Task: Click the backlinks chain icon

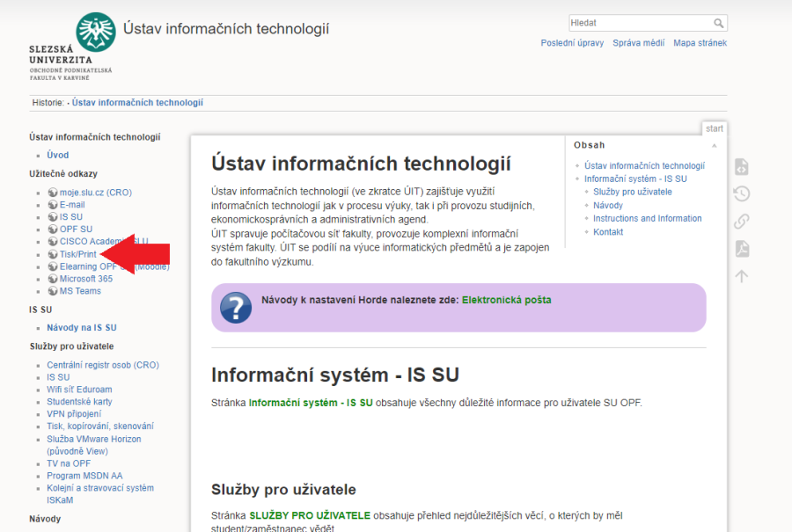Action: pyautogui.click(x=742, y=221)
